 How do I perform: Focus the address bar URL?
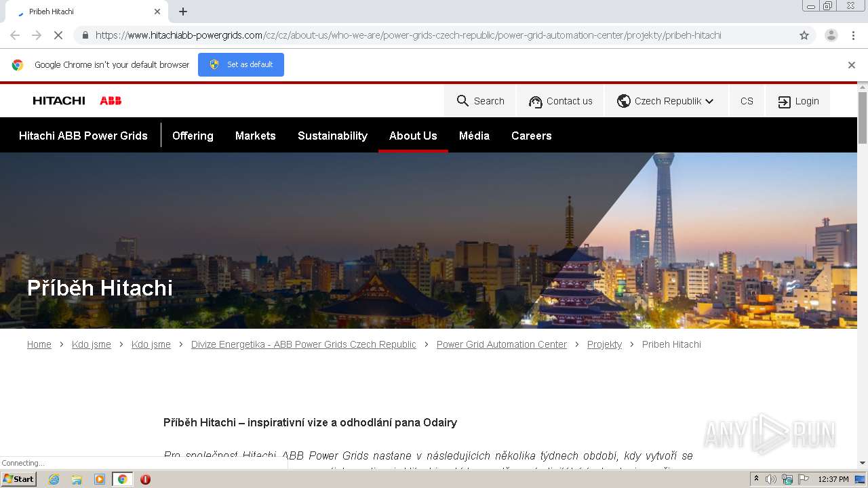(408, 35)
